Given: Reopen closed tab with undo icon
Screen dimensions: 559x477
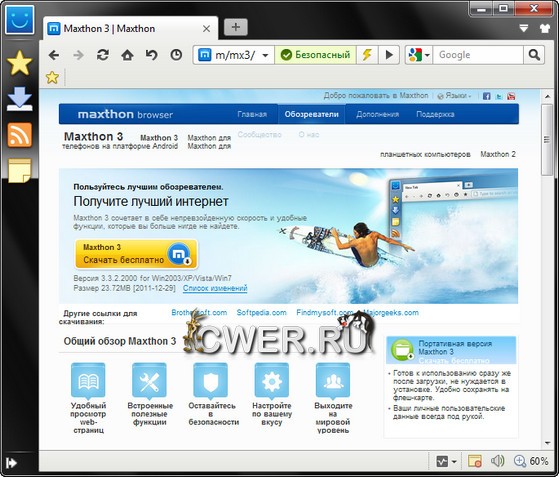Looking at the screenshot, I should click(x=152, y=55).
